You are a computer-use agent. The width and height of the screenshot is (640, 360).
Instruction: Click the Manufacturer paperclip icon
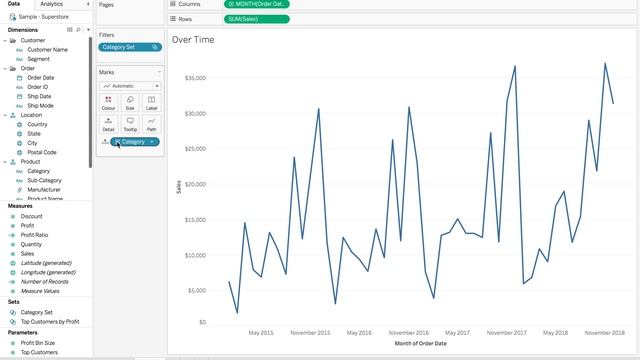tap(19, 190)
